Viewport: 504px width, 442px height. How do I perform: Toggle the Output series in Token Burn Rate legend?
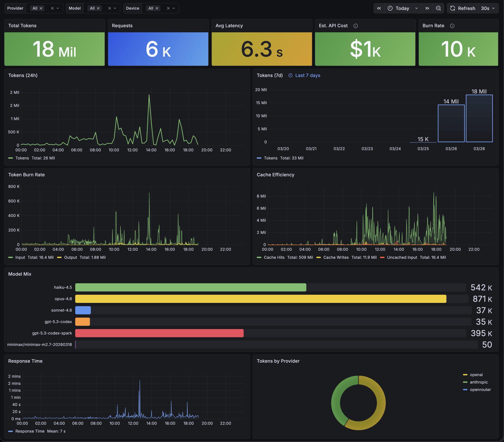click(x=71, y=257)
